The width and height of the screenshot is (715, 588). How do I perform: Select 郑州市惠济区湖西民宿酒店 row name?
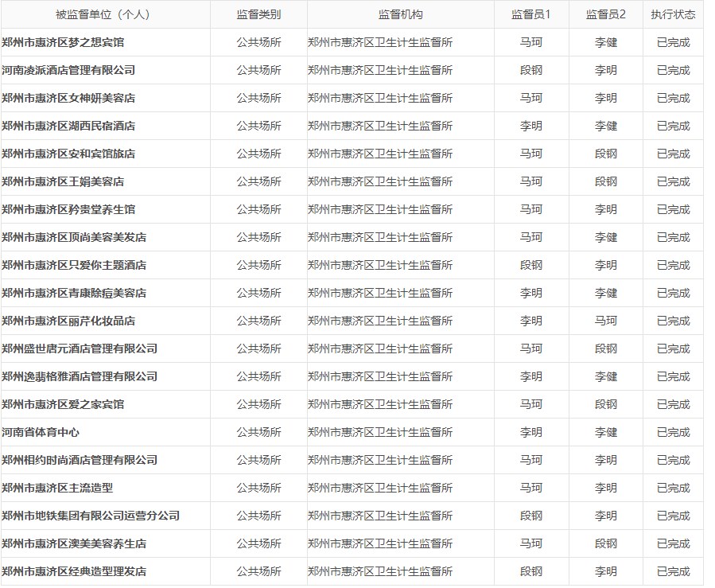tap(68, 126)
